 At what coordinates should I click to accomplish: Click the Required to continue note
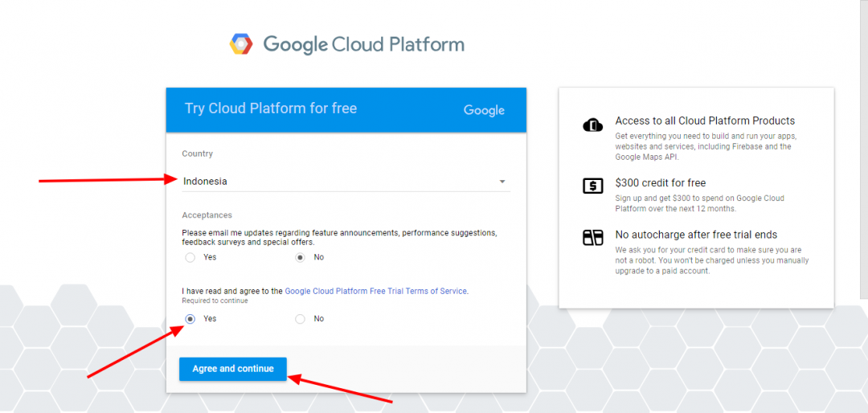[215, 301]
